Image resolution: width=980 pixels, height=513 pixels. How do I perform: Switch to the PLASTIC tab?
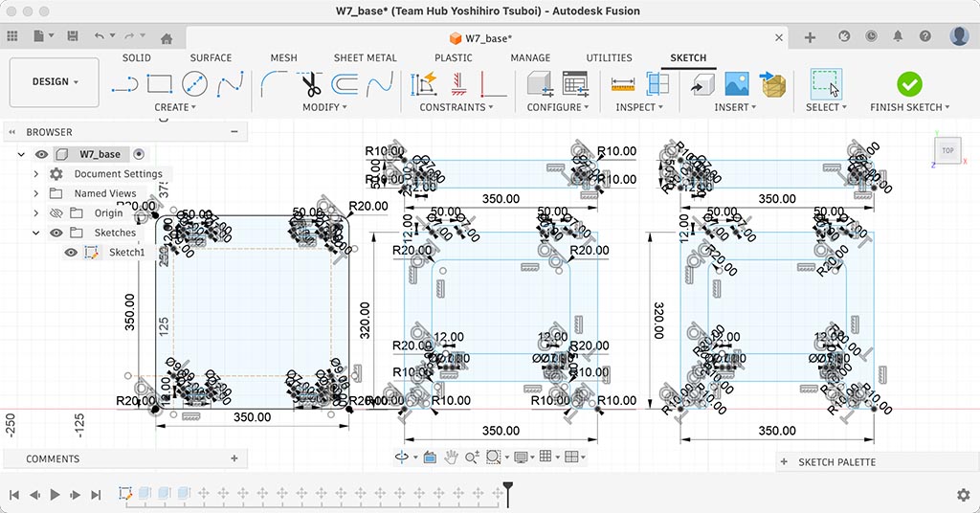click(453, 57)
